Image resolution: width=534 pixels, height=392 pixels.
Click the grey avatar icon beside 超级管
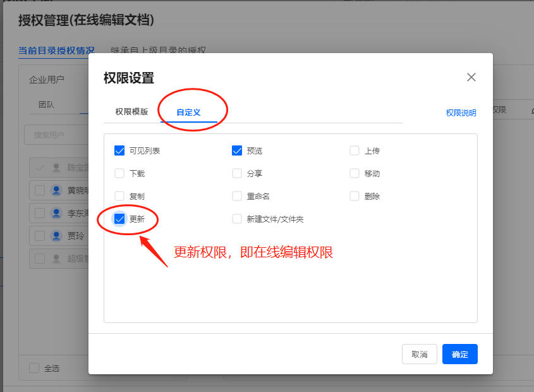click(56, 259)
